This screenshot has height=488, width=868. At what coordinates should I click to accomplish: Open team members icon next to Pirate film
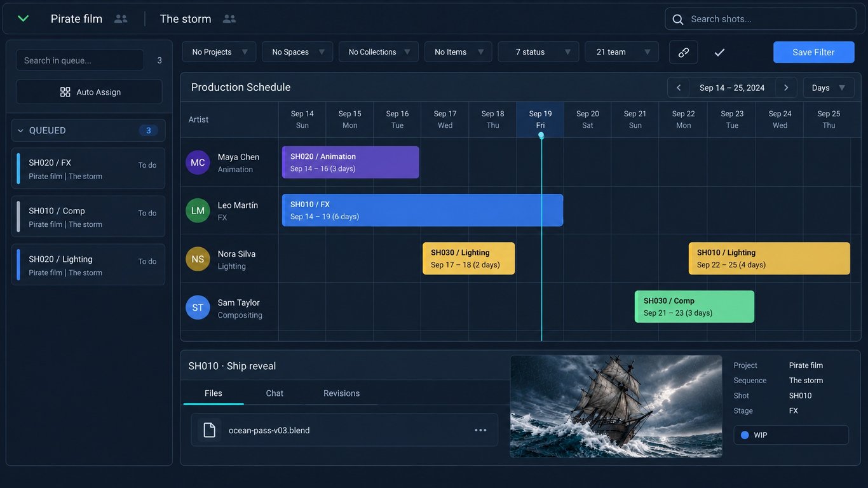[x=121, y=19]
